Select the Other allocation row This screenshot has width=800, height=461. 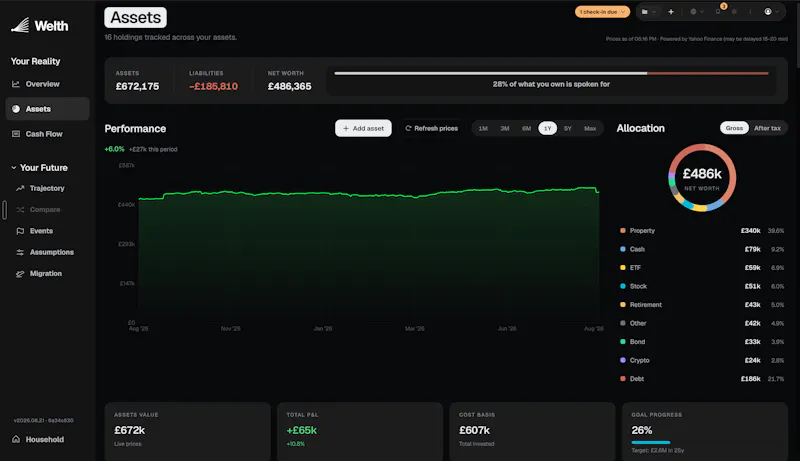point(702,323)
